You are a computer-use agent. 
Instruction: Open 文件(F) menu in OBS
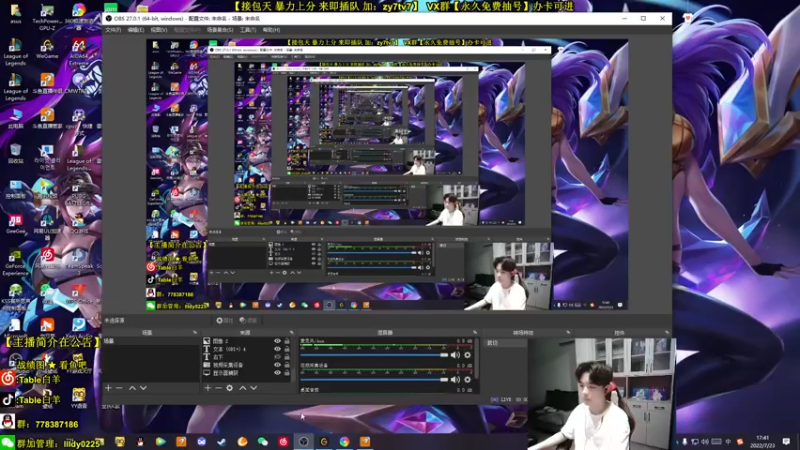113,30
